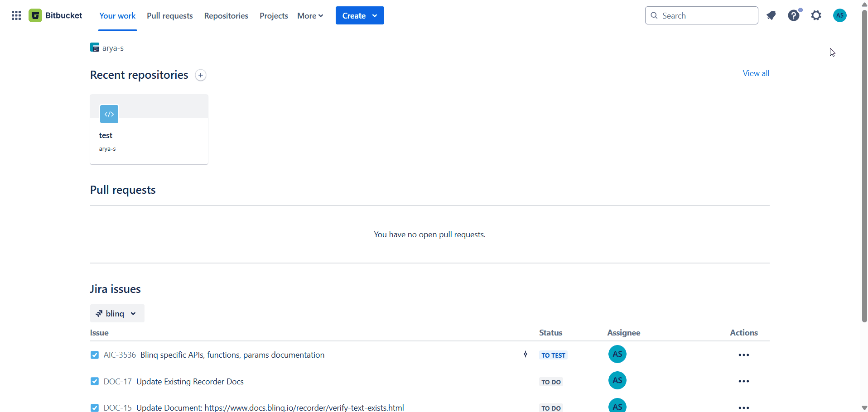Open the DOC-17 Update Existing Recorder Docs issue

click(189, 381)
